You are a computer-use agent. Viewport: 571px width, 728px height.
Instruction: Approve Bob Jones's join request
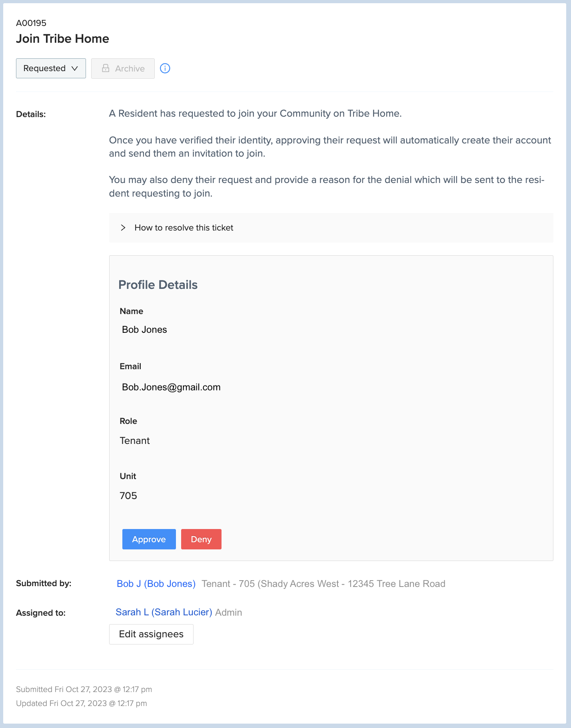click(149, 539)
